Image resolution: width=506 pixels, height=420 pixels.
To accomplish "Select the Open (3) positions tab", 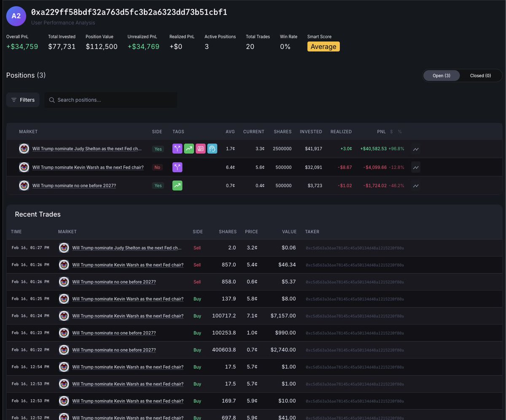I will coord(441,75).
